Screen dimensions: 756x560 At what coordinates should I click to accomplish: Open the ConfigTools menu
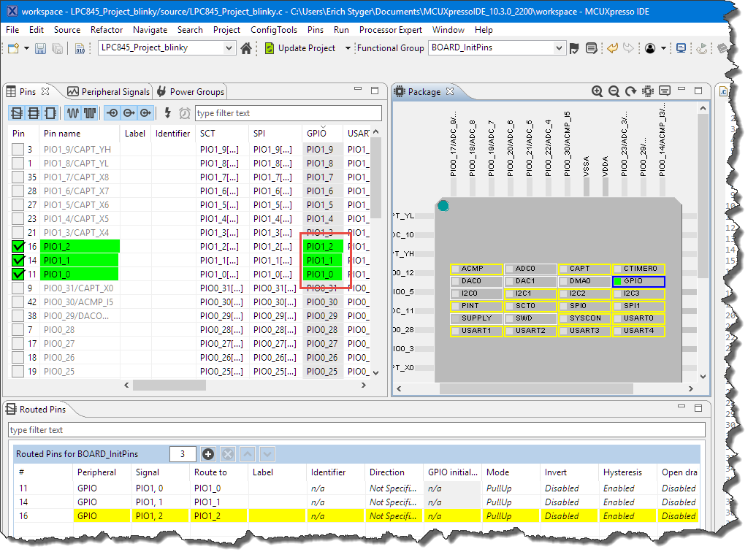pyautogui.click(x=273, y=30)
